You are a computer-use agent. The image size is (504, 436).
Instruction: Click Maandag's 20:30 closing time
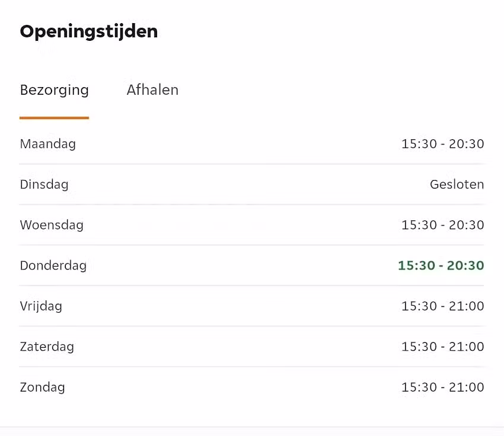[x=467, y=144]
